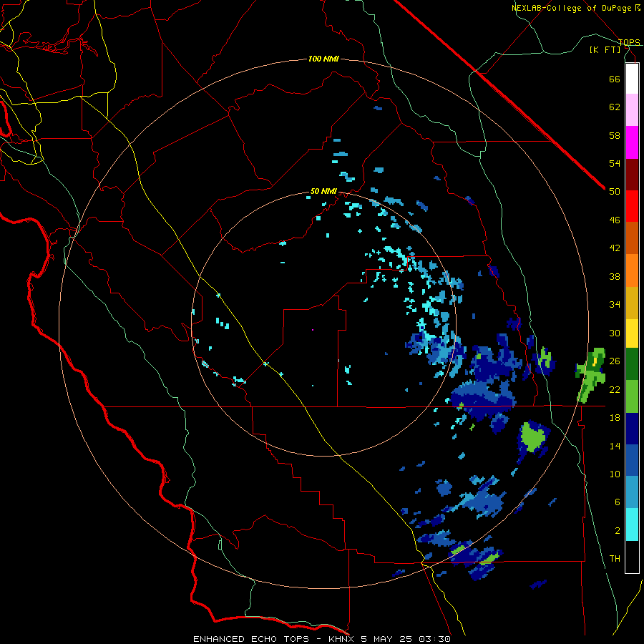This screenshot has width=644, height=644.
Task: Click the legend value 34
Action: click(x=615, y=305)
